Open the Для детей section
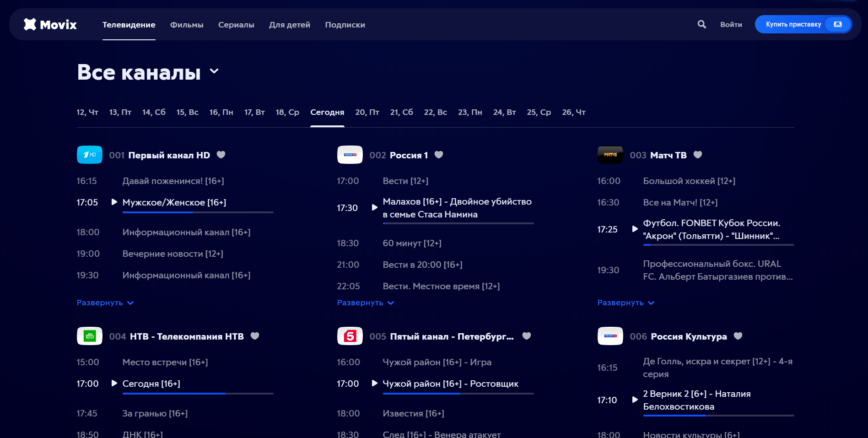 click(x=290, y=25)
